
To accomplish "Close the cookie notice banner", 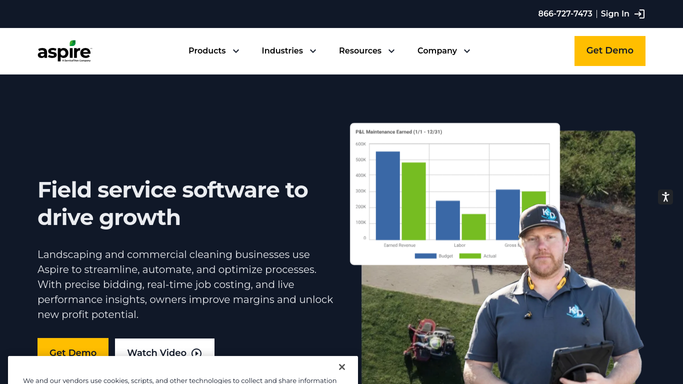I will tap(342, 367).
